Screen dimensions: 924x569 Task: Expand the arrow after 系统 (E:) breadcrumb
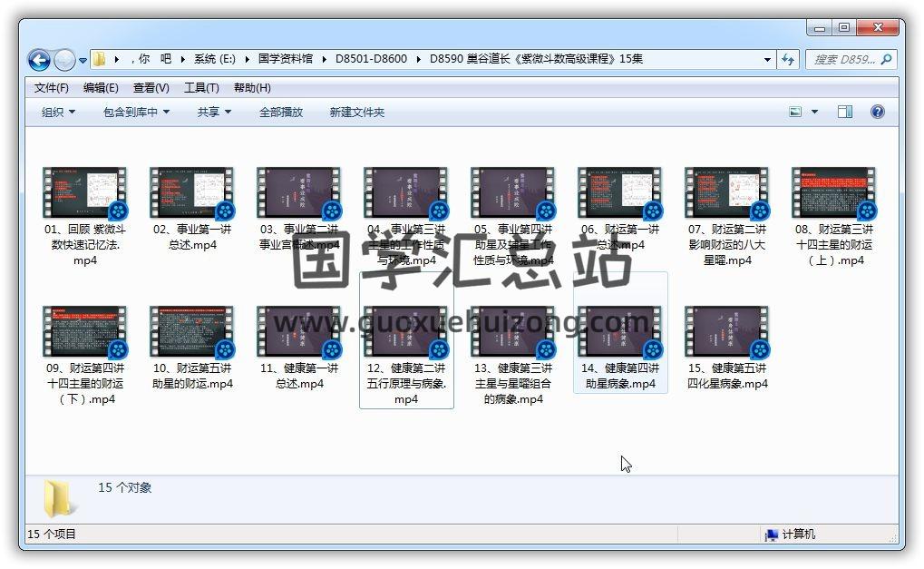(247, 59)
